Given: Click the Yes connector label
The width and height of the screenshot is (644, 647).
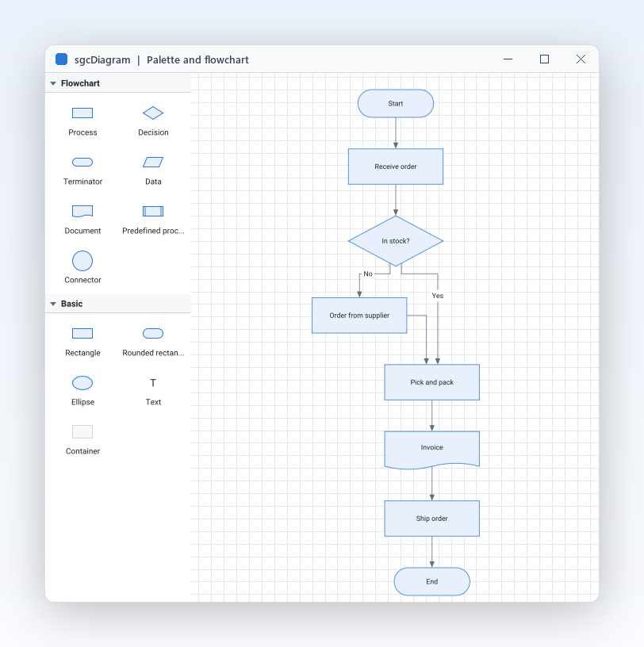Looking at the screenshot, I should point(438,296).
